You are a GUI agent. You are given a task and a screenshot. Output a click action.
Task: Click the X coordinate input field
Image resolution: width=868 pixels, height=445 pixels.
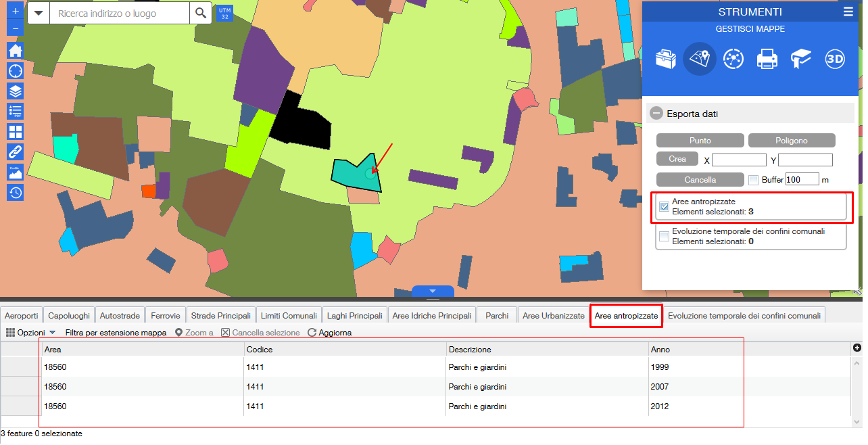(x=739, y=160)
